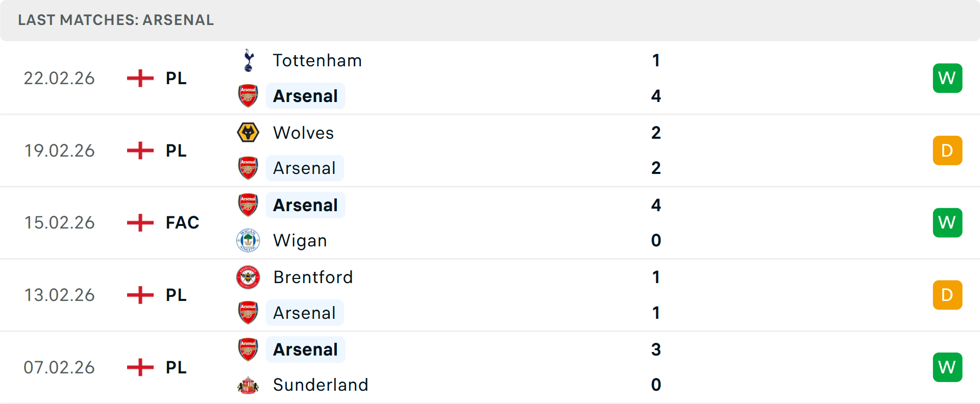Open the LAST MATCHES: ARSENAL header

115,20
